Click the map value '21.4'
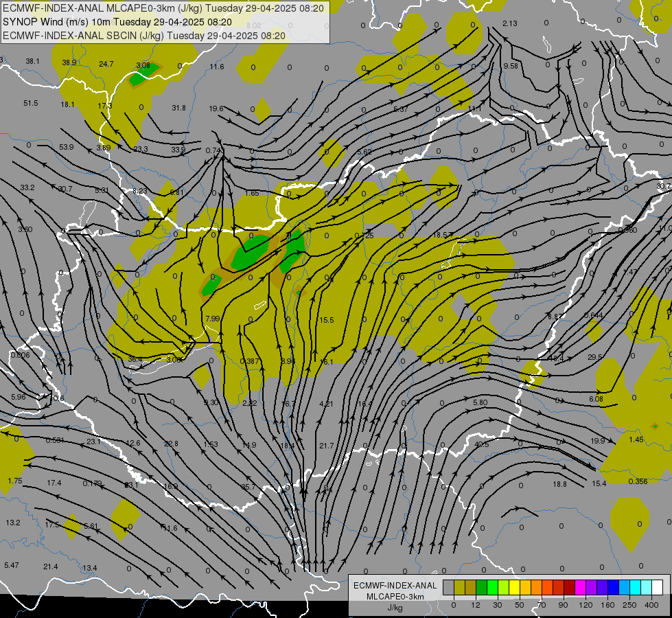Viewport: 672px width, 618px height. (x=51, y=566)
